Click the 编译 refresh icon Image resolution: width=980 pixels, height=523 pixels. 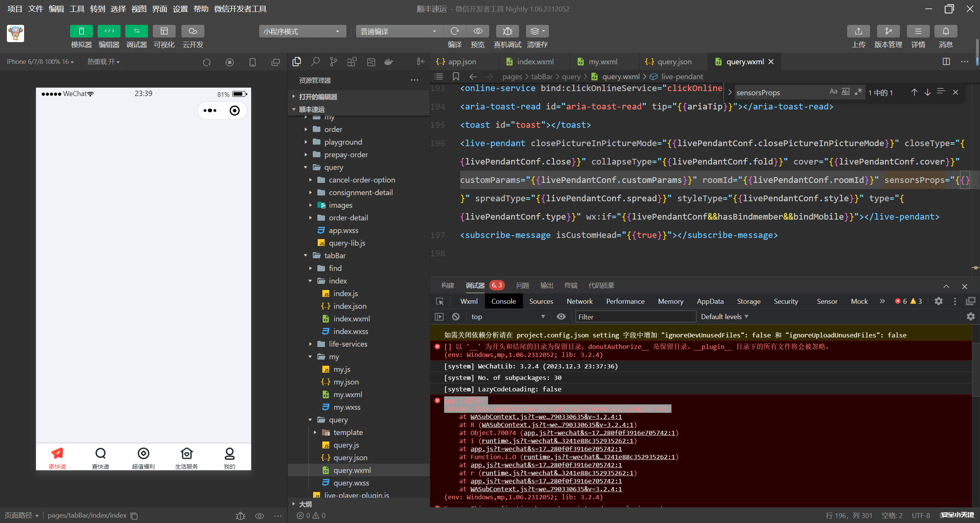click(x=454, y=31)
